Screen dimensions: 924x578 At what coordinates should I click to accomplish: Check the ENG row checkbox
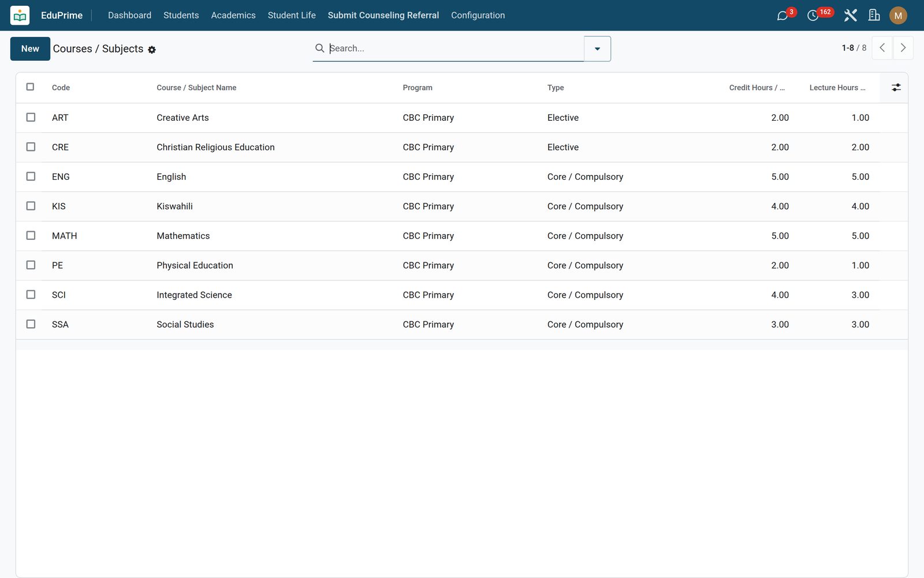[x=31, y=176]
